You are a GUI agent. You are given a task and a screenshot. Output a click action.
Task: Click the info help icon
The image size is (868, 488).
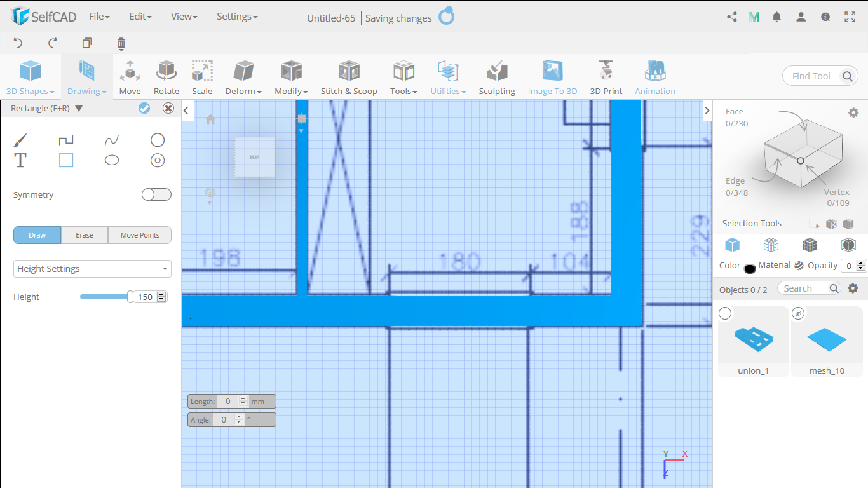click(x=825, y=17)
